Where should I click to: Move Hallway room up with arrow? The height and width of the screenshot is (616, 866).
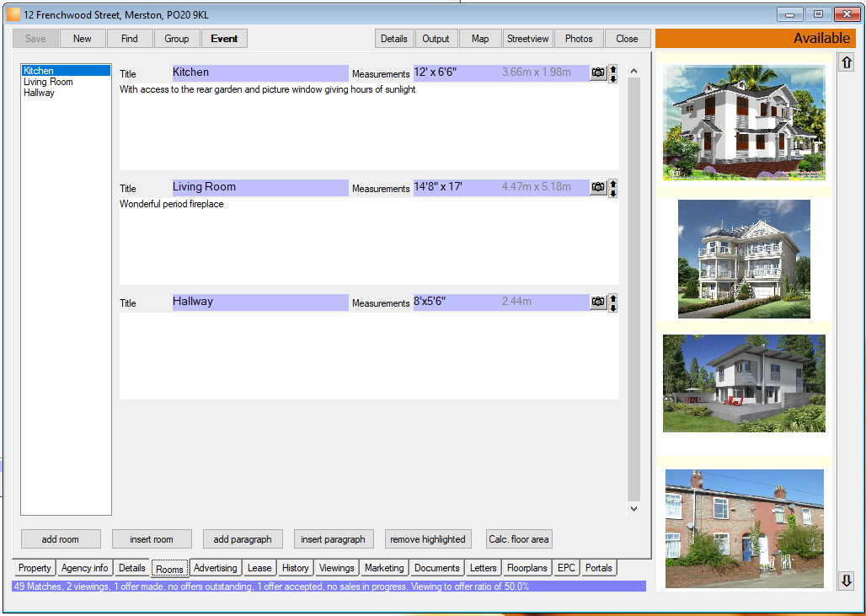click(x=612, y=299)
